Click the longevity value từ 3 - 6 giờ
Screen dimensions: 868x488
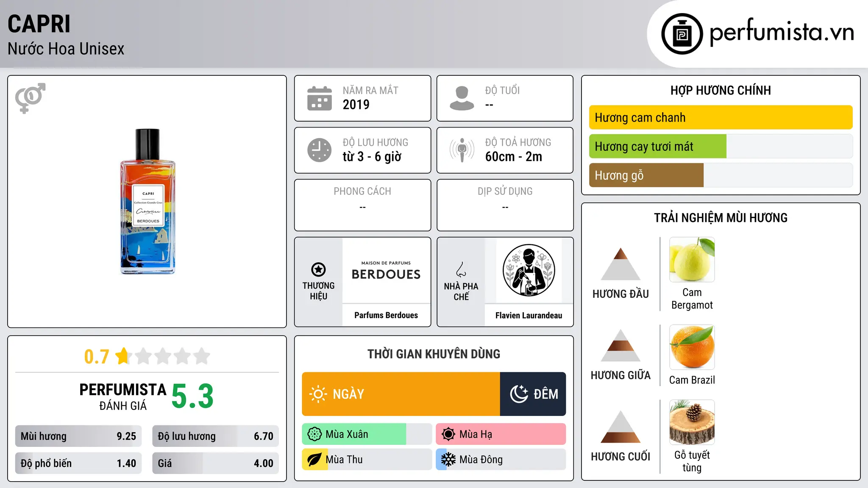tap(372, 157)
